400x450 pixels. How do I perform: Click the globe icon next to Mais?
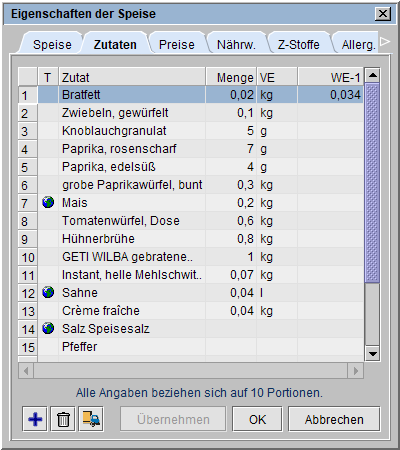coord(48,202)
